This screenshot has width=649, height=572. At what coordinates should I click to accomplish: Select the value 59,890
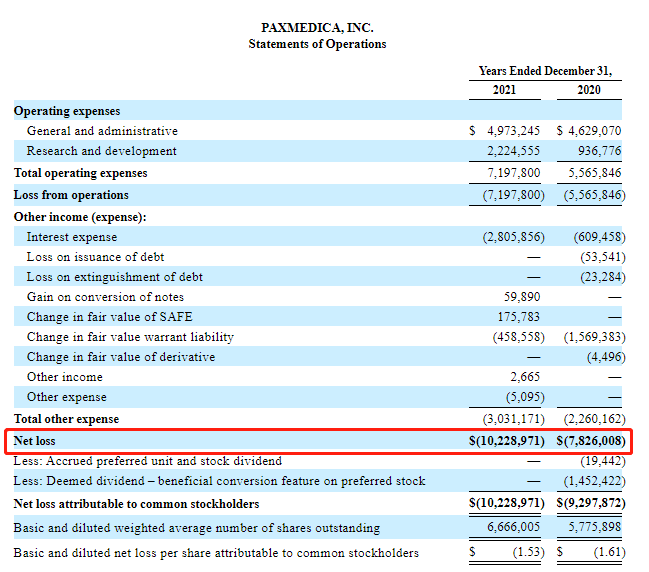(x=522, y=297)
